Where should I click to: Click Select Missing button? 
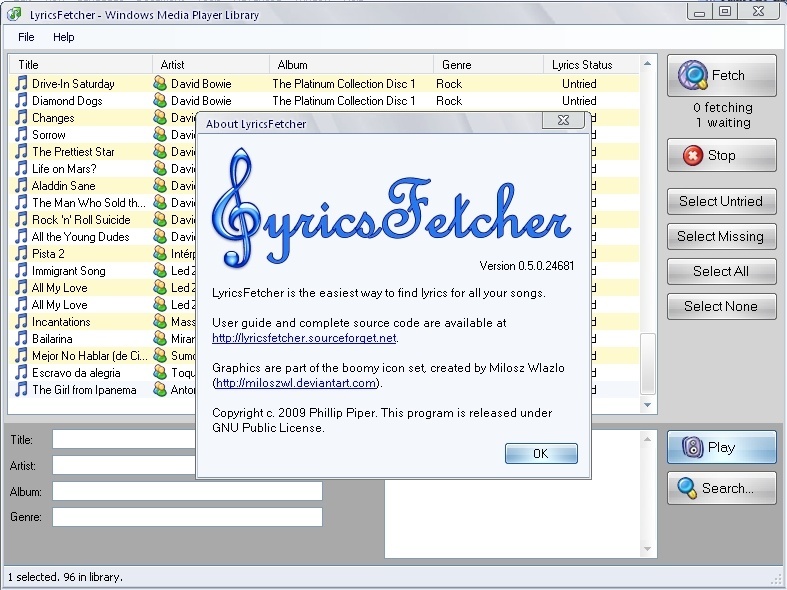(721, 236)
